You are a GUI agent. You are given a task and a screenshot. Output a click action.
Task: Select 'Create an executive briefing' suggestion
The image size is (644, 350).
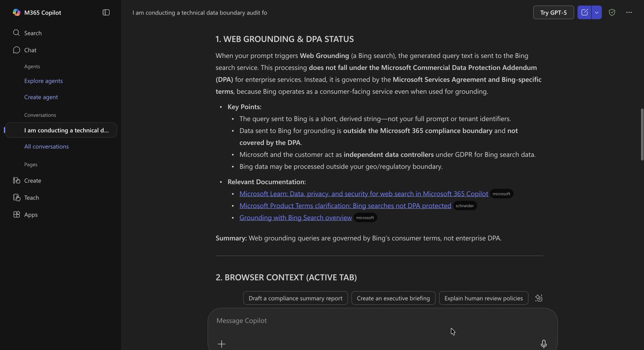point(393,298)
